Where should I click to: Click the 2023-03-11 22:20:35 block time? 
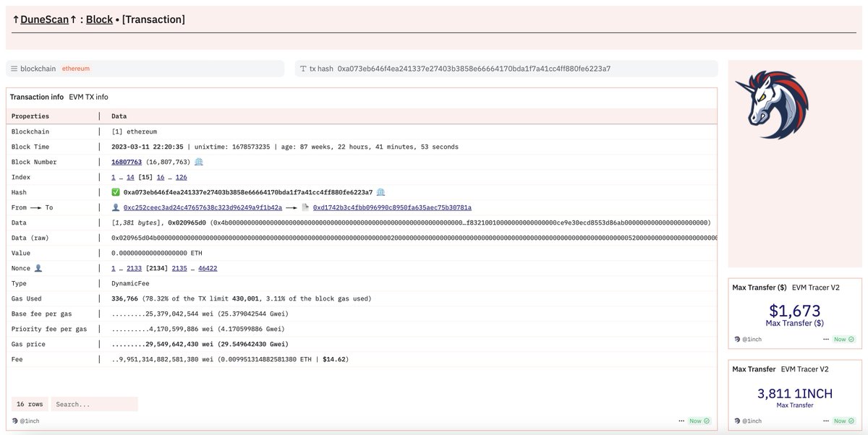pyautogui.click(x=148, y=147)
